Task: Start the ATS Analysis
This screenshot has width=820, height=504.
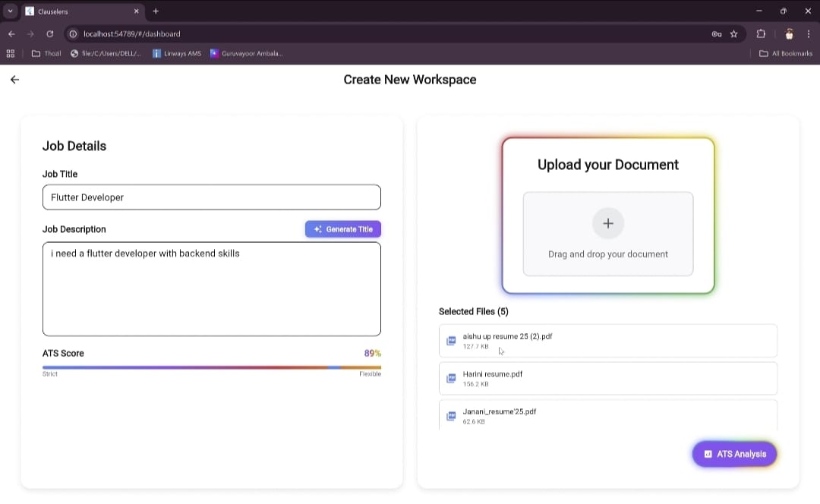Action: [735, 454]
